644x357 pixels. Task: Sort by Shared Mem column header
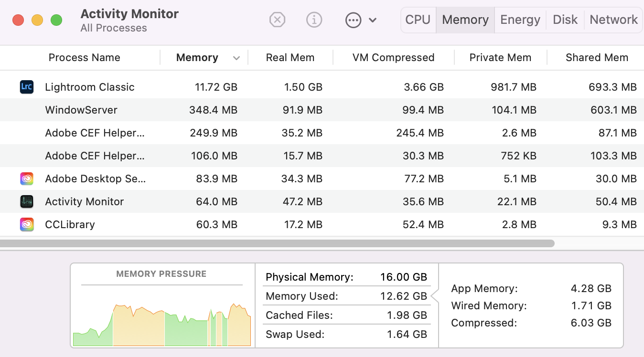(597, 58)
